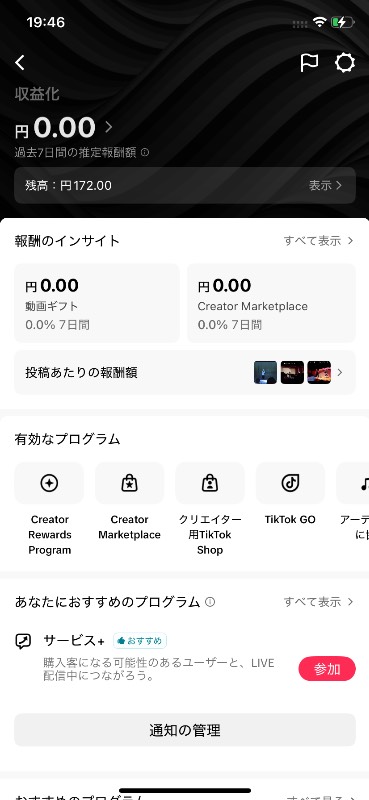This screenshot has height=800, width=369.
Task: Expand chevron next to 円0.00 total
Action: point(108,127)
